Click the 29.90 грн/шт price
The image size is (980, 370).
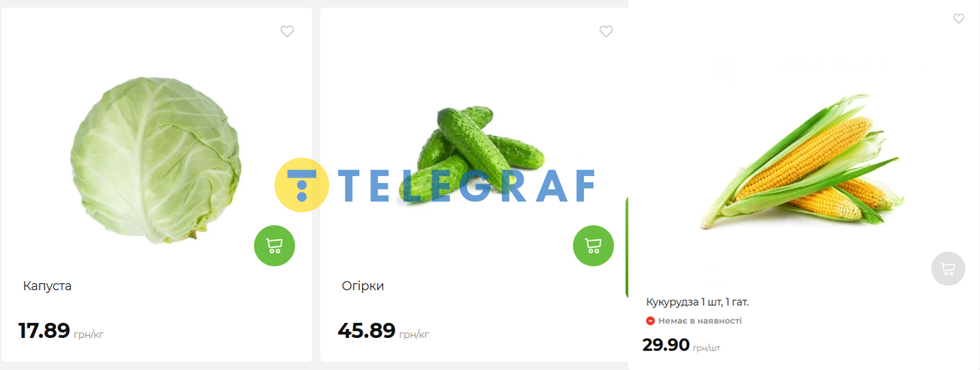point(681,345)
